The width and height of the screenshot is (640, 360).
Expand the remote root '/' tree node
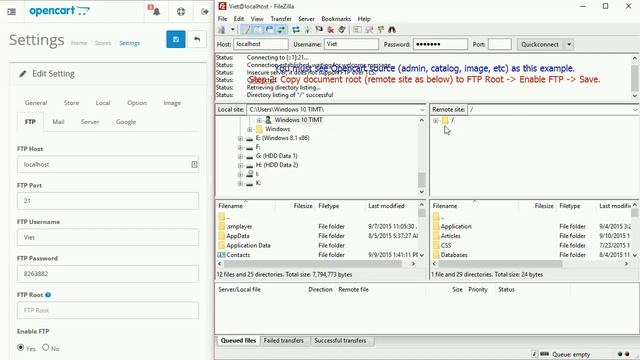click(436, 120)
